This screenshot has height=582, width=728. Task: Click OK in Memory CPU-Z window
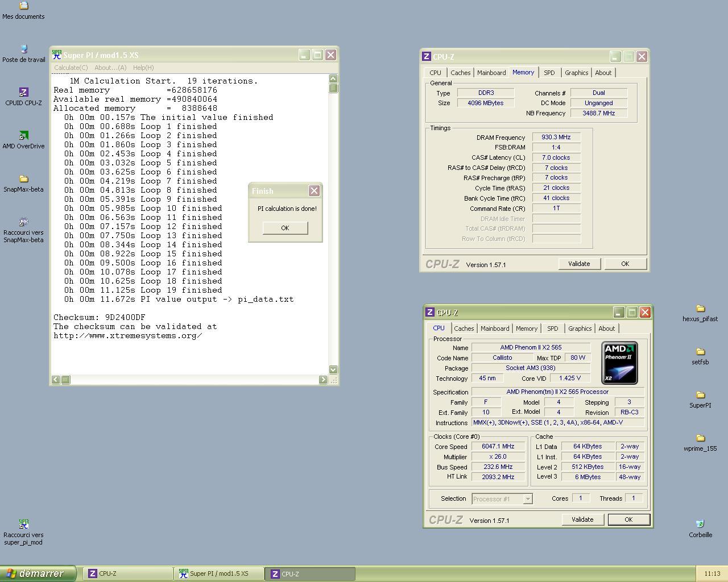(625, 264)
